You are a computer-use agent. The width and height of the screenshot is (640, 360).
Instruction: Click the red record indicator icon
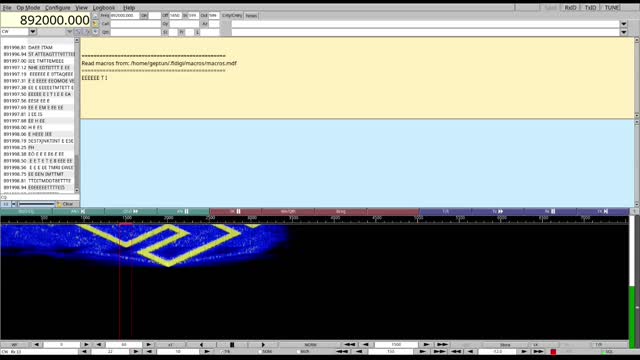coord(553,352)
